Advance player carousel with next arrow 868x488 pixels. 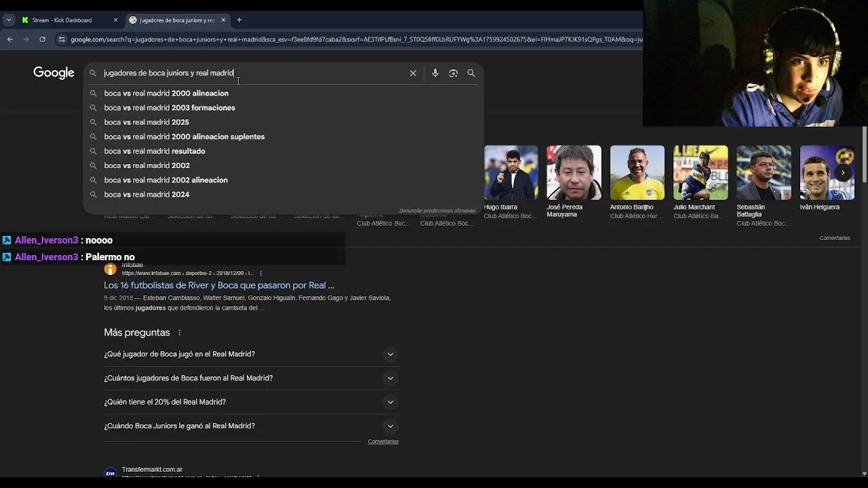point(843,173)
